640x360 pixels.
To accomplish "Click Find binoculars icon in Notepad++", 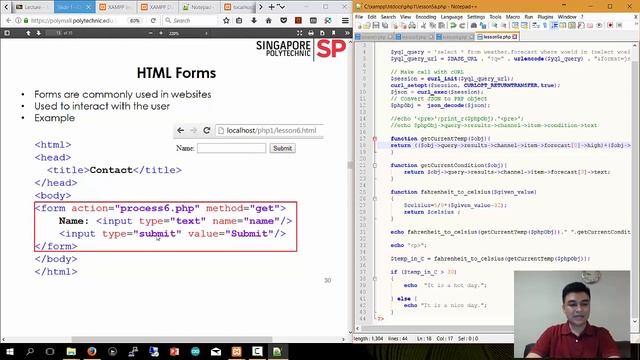I will click(x=473, y=25).
